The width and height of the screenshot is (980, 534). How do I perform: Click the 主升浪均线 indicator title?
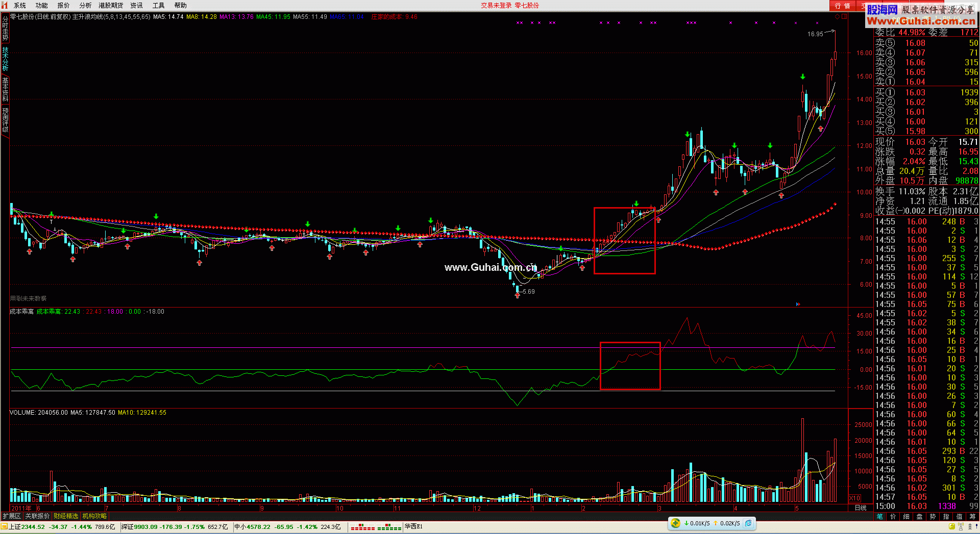pyautogui.click(x=111, y=17)
